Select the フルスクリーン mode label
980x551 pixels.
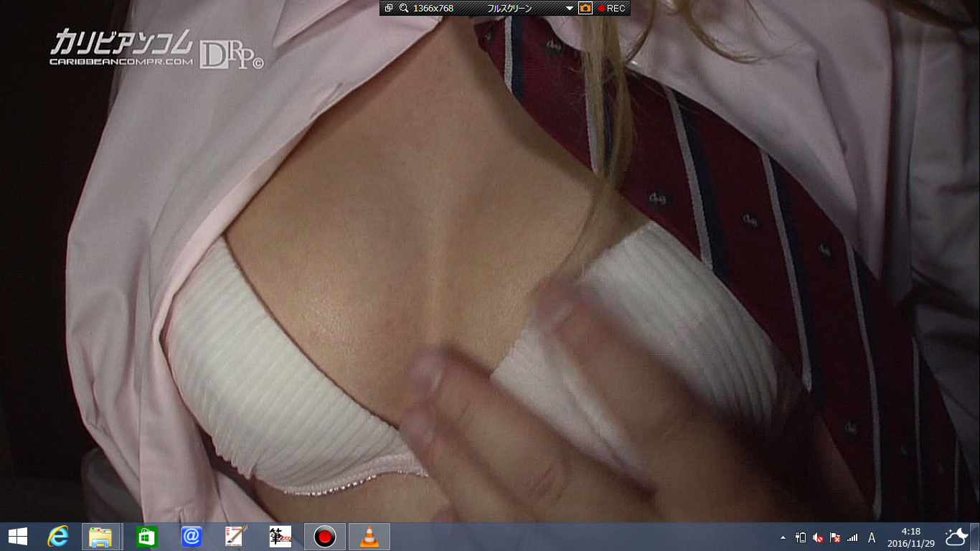point(509,8)
